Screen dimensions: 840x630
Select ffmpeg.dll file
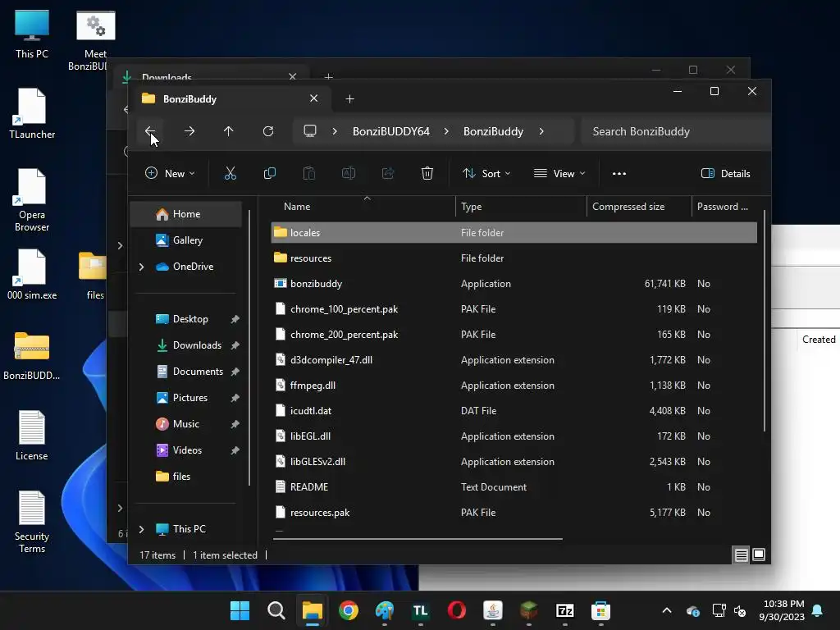pyautogui.click(x=514, y=386)
